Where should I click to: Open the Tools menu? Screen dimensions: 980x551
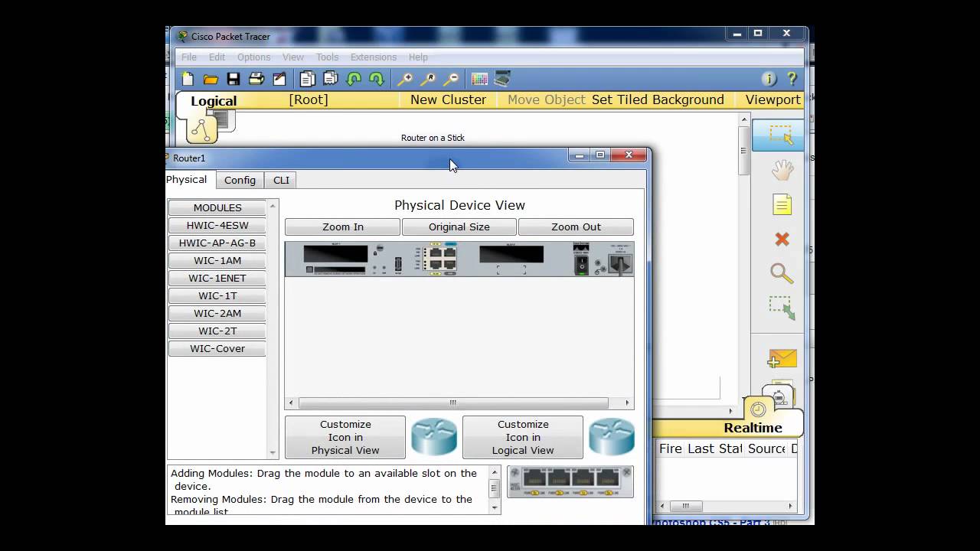(328, 57)
